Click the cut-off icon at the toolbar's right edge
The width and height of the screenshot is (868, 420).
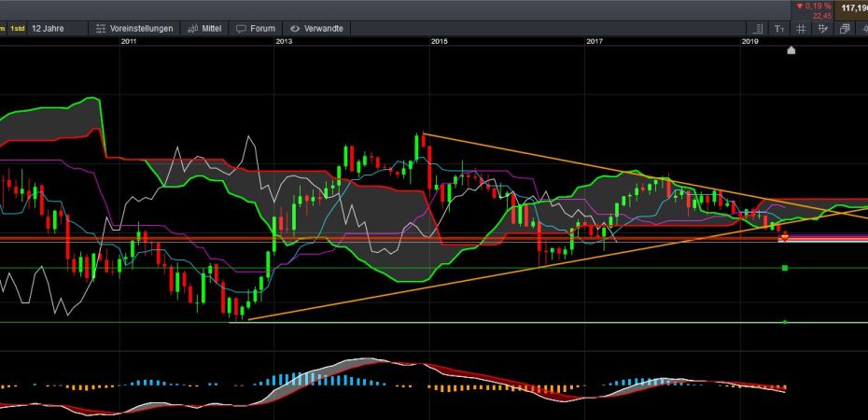point(863,29)
